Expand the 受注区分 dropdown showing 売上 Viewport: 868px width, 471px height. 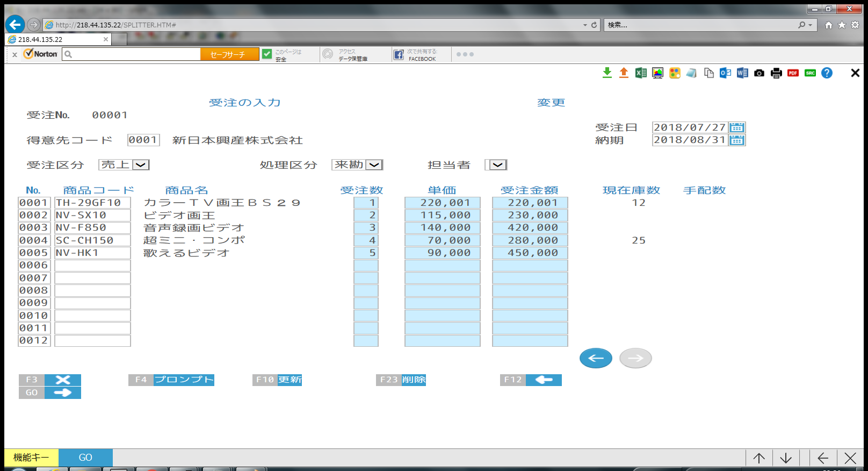click(x=141, y=165)
